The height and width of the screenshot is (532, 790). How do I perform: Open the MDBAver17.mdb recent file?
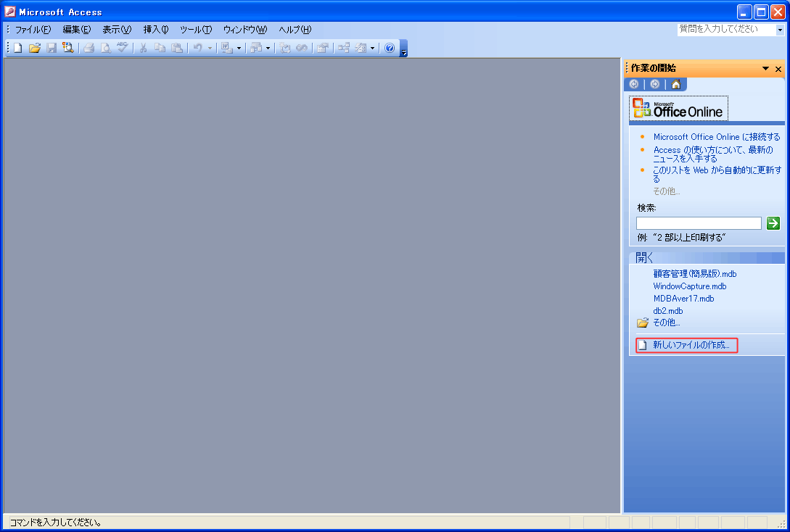[683, 299]
